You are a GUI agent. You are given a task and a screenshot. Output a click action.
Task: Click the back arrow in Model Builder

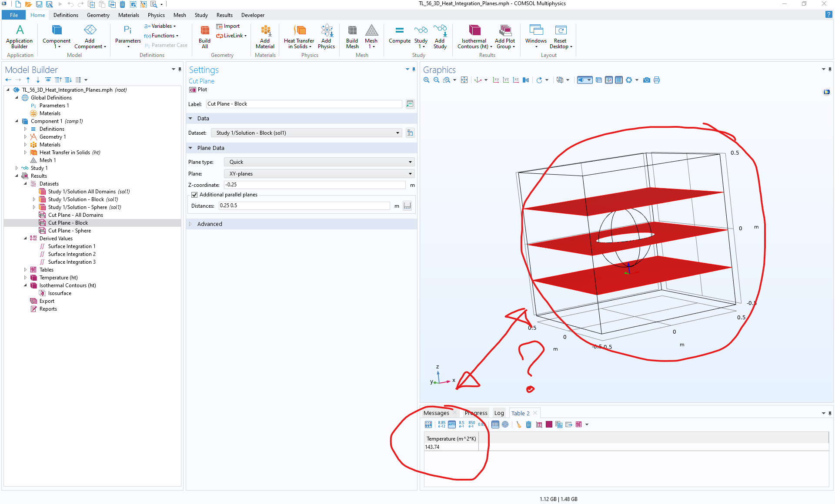(8, 80)
